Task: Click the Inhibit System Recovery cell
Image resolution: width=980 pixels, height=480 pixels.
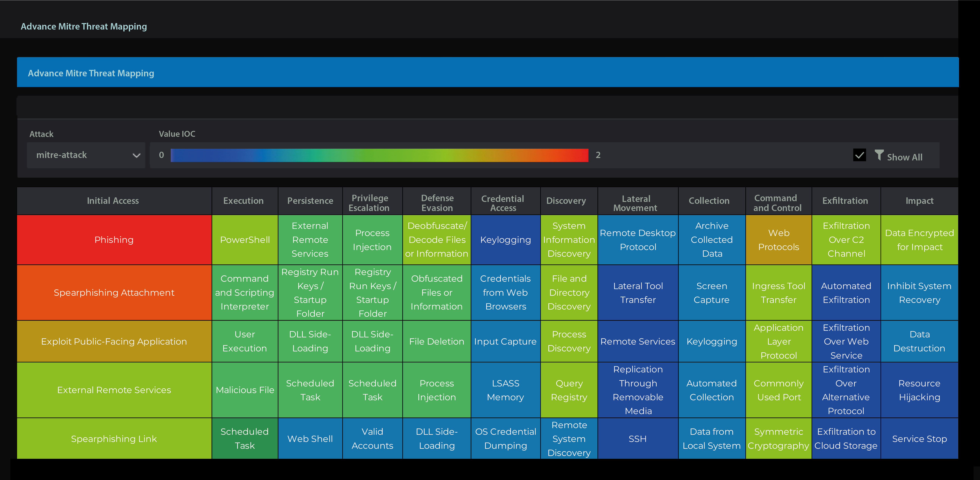Action: click(920, 292)
